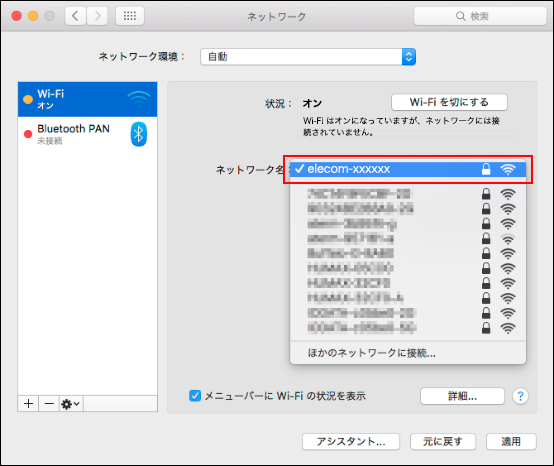The width and height of the screenshot is (554, 466).
Task: Add a network service with the plus icon
Action: pos(29,403)
